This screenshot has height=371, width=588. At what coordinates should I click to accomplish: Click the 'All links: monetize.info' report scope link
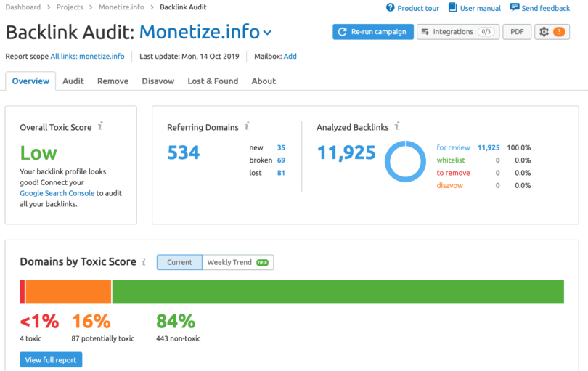87,57
